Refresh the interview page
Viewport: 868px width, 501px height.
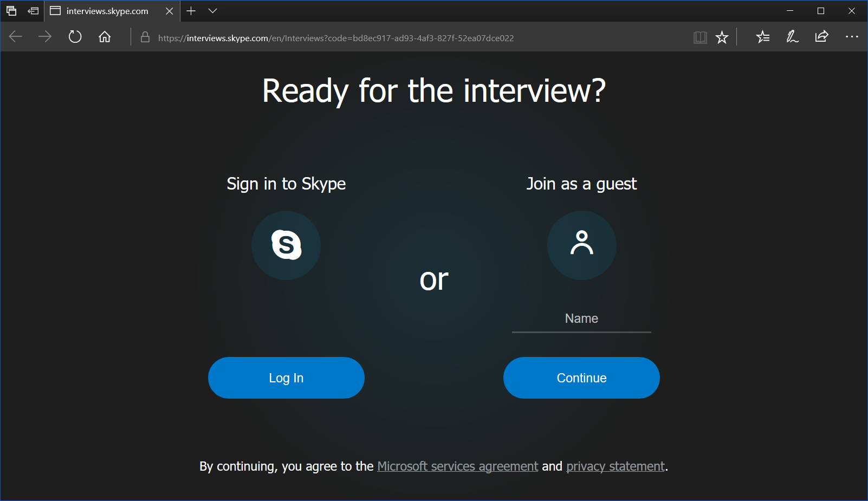coord(75,37)
